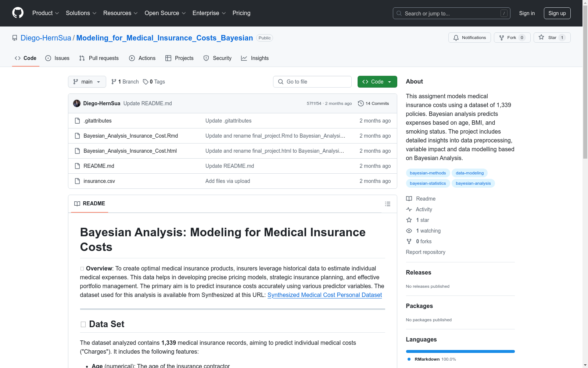
Task: Open the green Code dropdown
Action: pyautogui.click(x=377, y=81)
